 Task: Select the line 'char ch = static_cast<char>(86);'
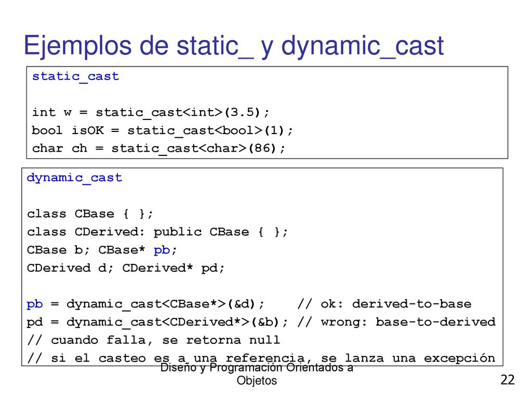click(158, 148)
